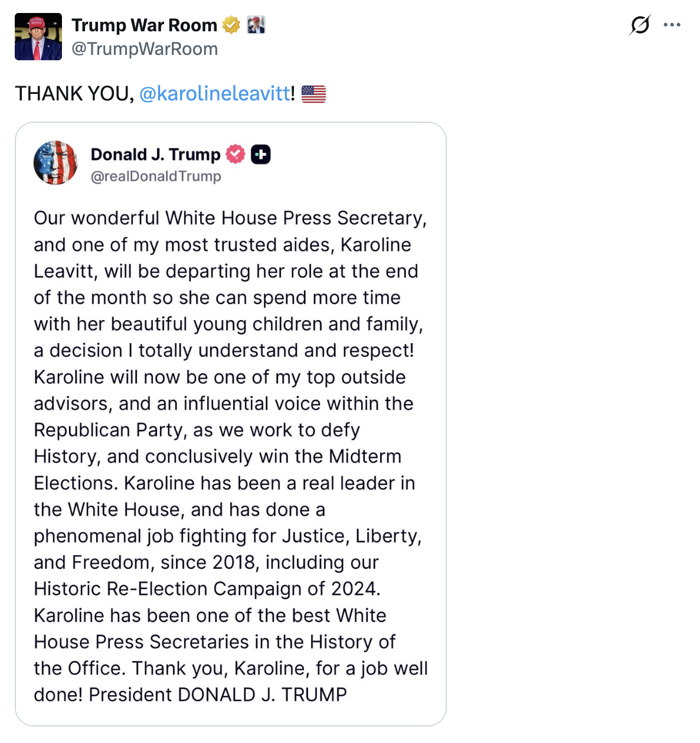The height and width of the screenshot is (743, 700).
Task: Click the gold verified badge by Trump War Room
Action: 231,25
